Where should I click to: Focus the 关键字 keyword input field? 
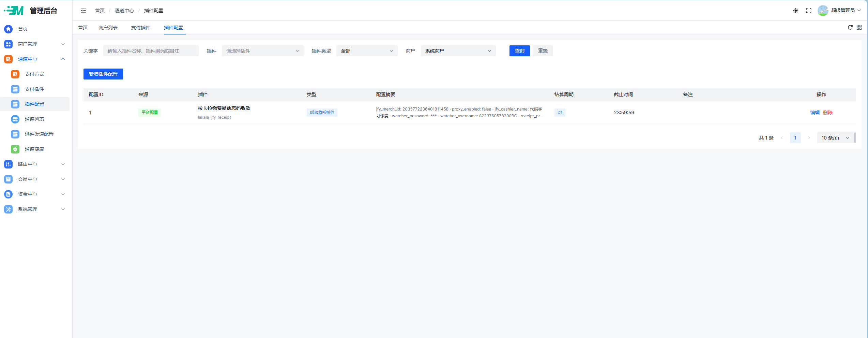(x=151, y=51)
